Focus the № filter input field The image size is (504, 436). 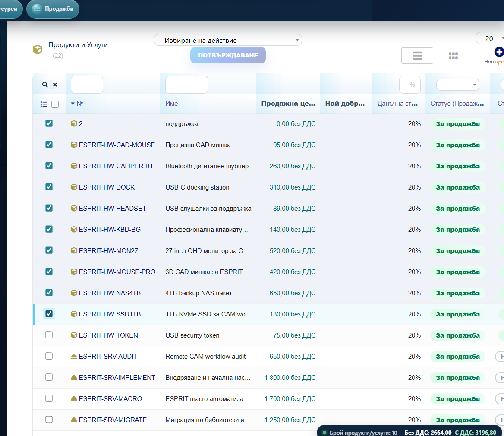87,85
